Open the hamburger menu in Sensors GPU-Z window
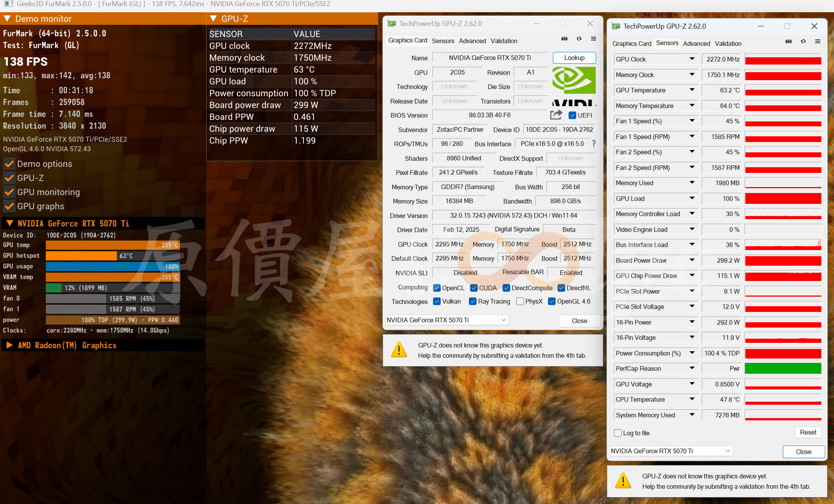Image resolution: width=834 pixels, height=504 pixels. (818, 41)
